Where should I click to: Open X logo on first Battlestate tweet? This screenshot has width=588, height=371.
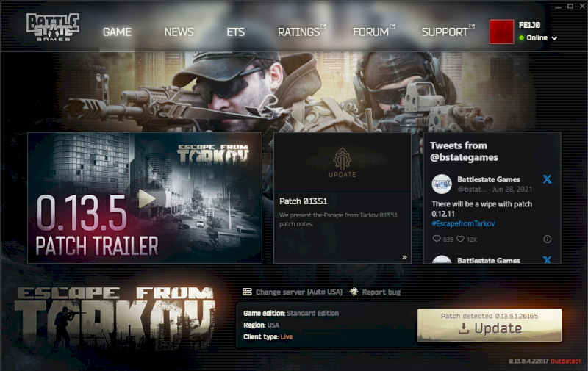547,179
